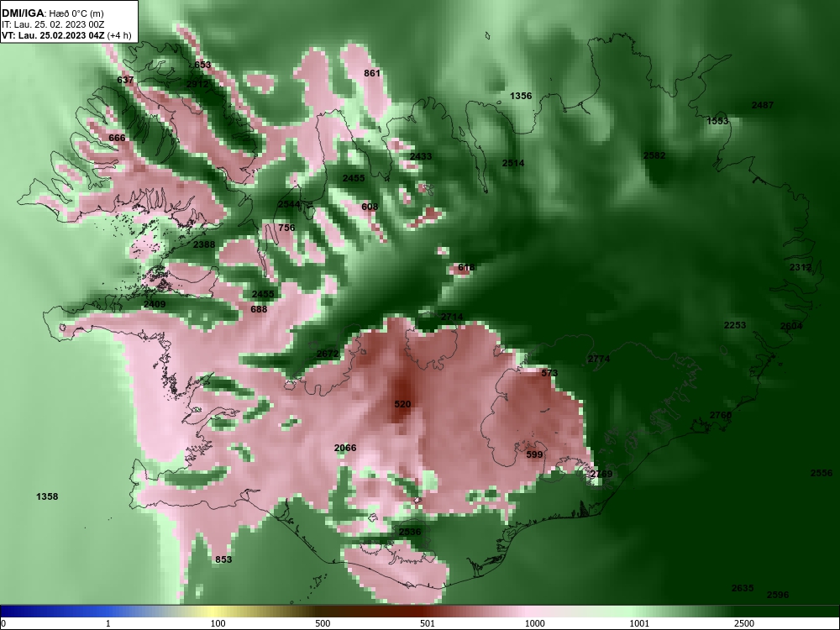The height and width of the screenshot is (630, 840).
Task: Click the map value 1553
Action: (717, 121)
